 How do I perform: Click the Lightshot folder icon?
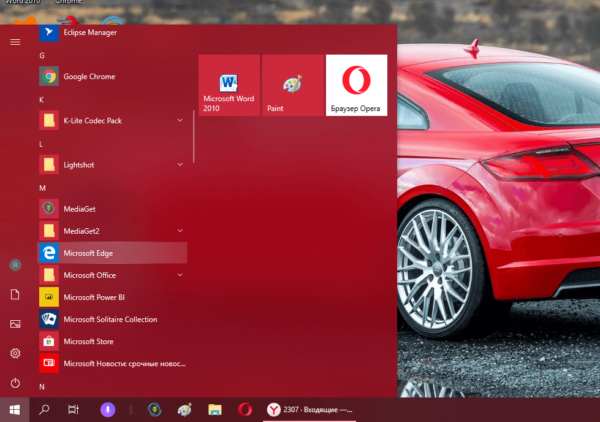coord(49,165)
